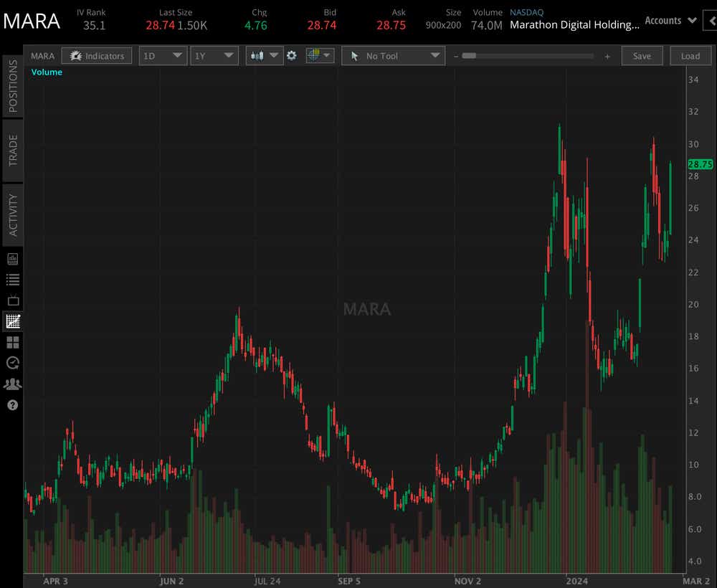The image size is (717, 588).
Task: Click the Bid value 28.74
Action: click(321, 26)
